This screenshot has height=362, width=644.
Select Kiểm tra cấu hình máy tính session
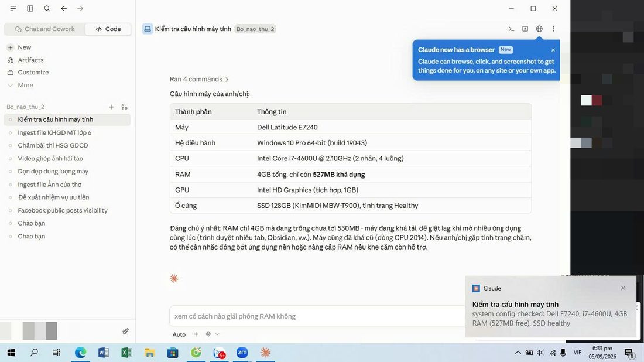(x=67, y=119)
